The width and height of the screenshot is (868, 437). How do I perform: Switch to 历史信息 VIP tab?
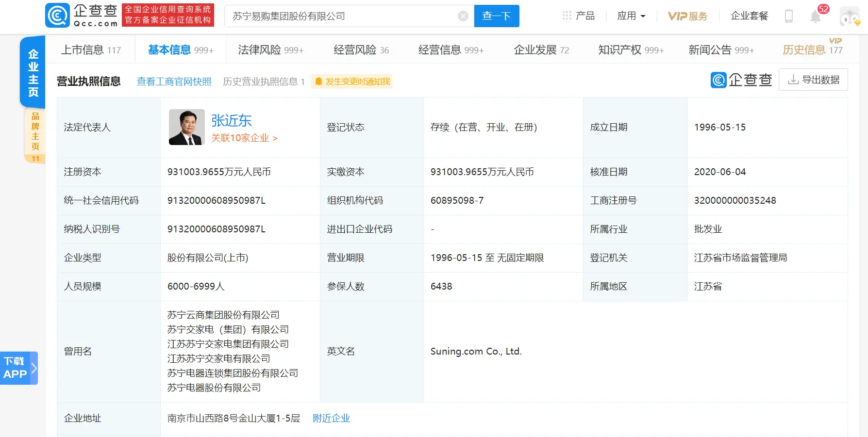(813, 49)
